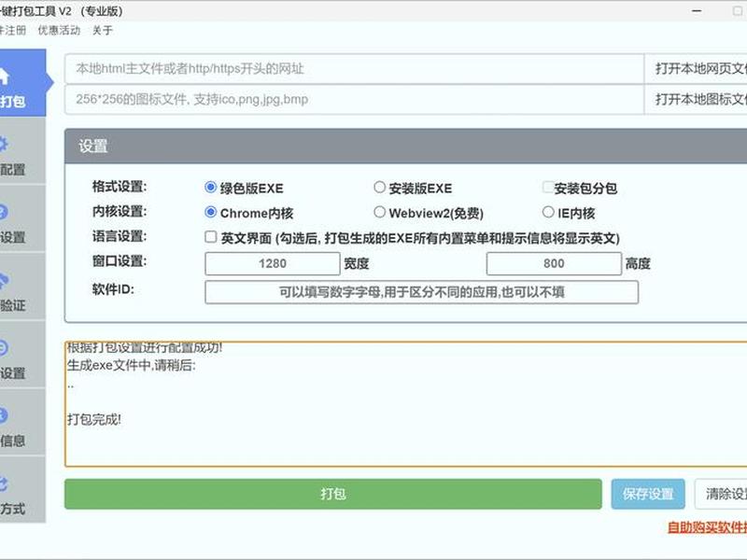Pick the IE内核 engine option
This screenshot has height=560, width=747.
point(548,212)
